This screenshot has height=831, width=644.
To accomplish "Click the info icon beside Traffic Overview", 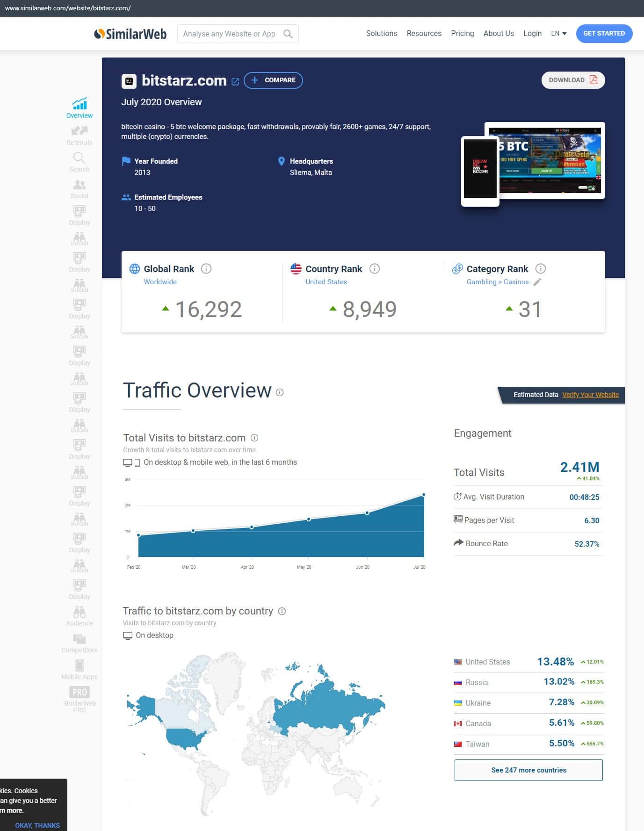I will pos(280,392).
